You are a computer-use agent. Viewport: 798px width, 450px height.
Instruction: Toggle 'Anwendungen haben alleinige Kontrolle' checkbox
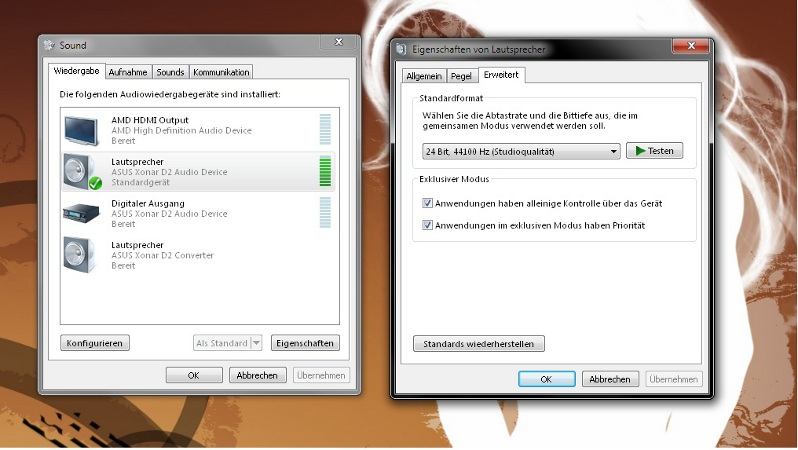(x=427, y=203)
